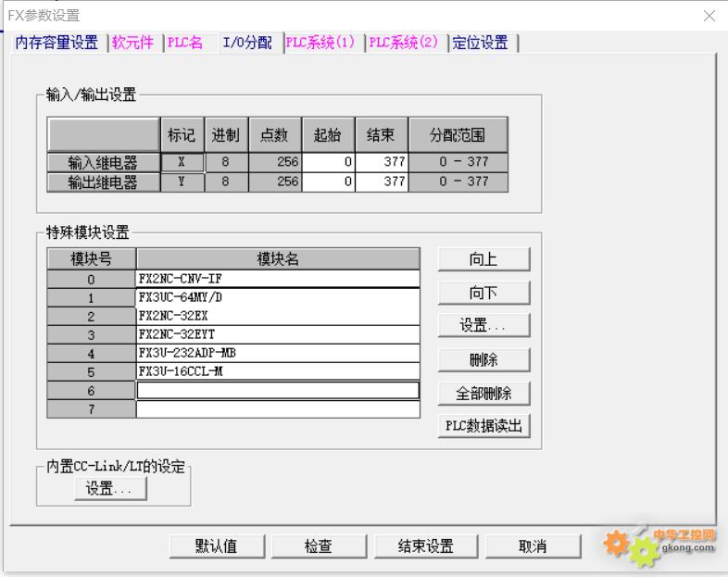Screen dimensions: 728x577
Task: Select module number 6 row header
Action: click(91, 391)
